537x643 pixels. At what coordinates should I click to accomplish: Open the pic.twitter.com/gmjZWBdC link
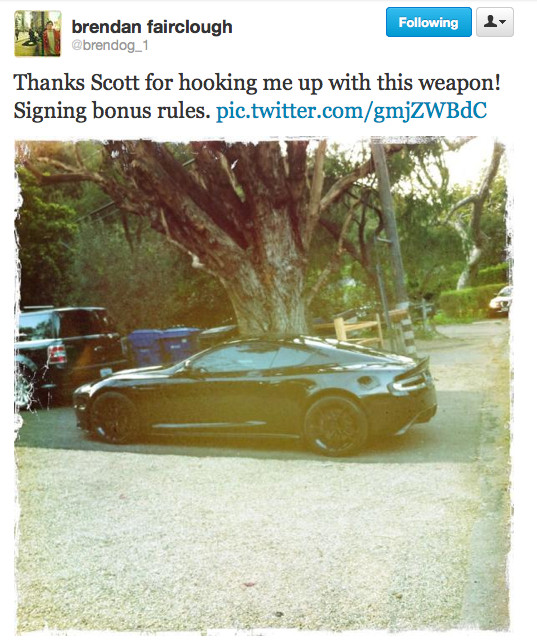pyautogui.click(x=351, y=111)
